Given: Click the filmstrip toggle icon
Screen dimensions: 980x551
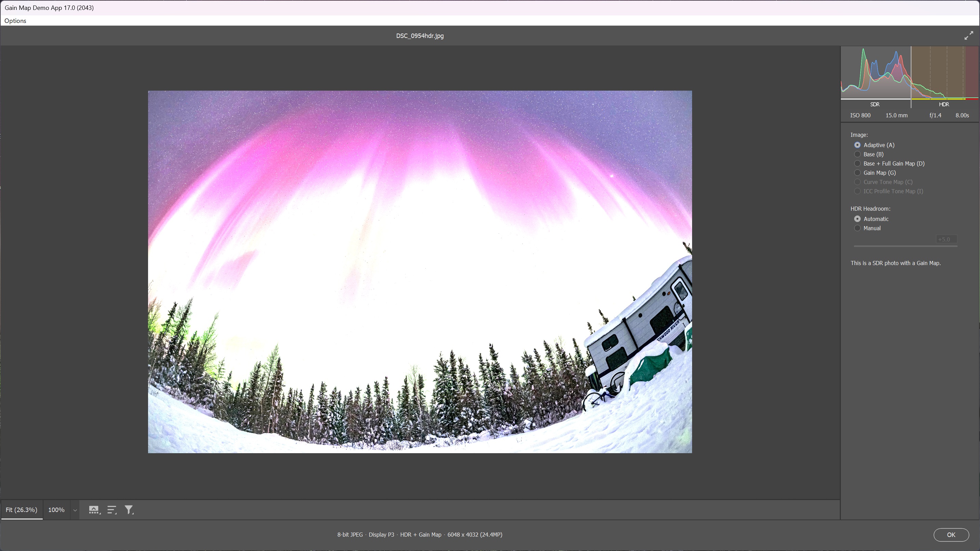Looking at the screenshot, I should point(94,510).
